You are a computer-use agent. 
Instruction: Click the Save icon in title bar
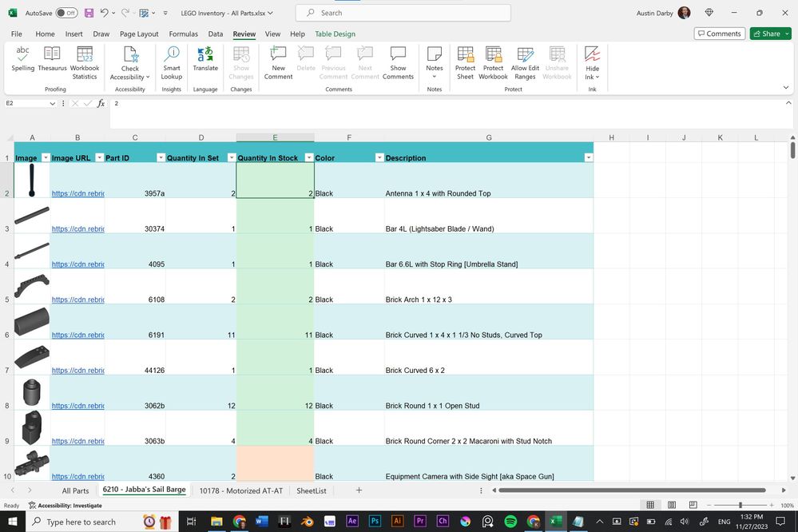pyautogui.click(x=89, y=13)
